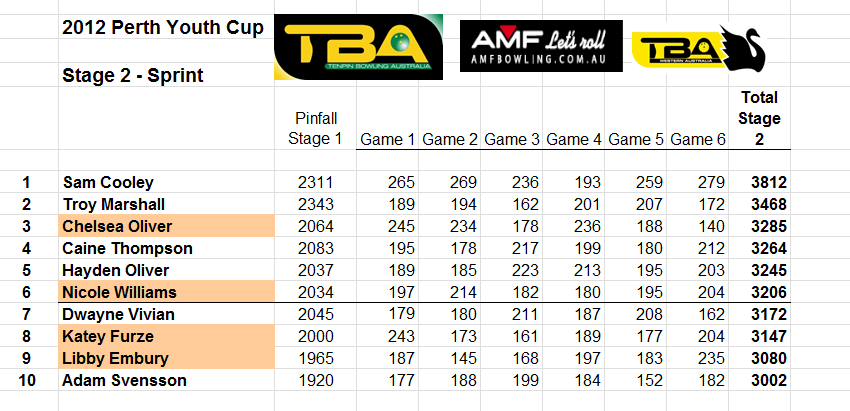850x411 pixels.
Task: Select the Katey Furze name cell
Action: coord(166,336)
